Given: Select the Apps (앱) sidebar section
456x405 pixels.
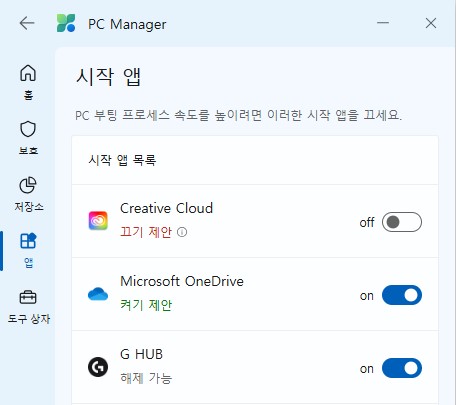Looking at the screenshot, I should click(28, 251).
